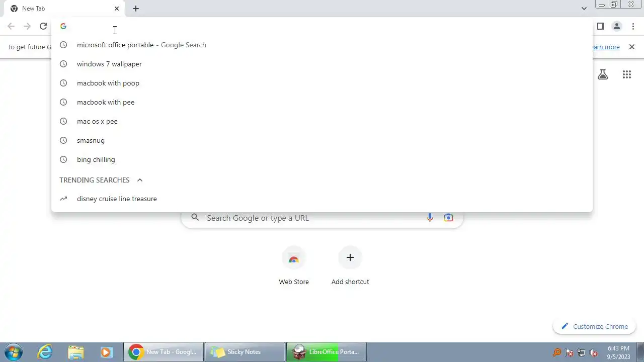Choose macbook with poop suggestion
The height and width of the screenshot is (362, 644).
[x=322, y=83]
